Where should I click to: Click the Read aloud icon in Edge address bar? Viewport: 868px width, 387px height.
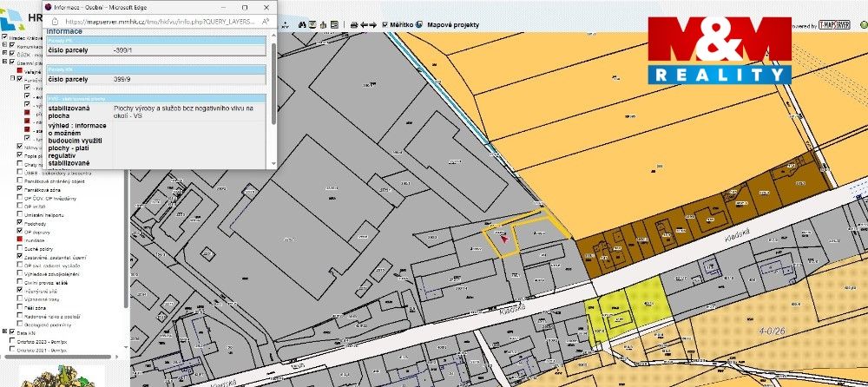click(x=265, y=21)
